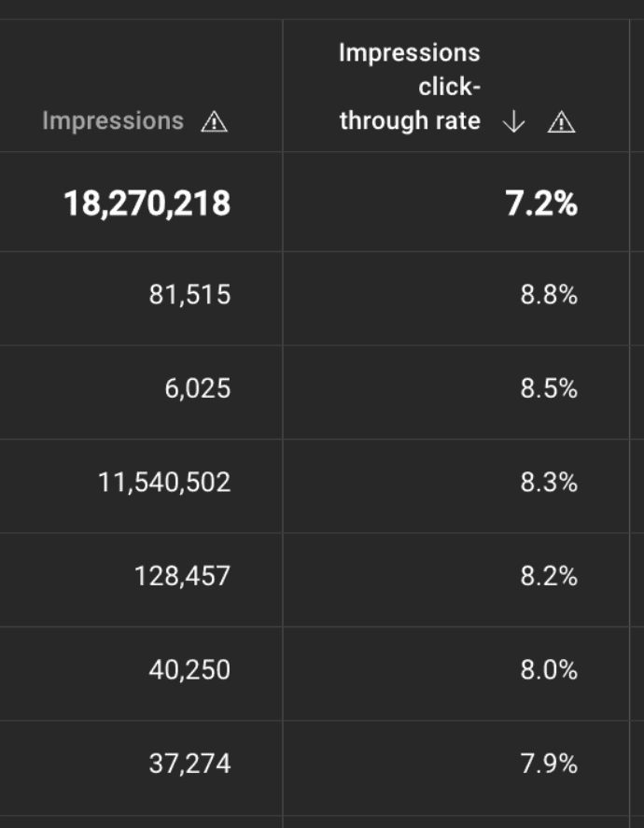Click the total impressions value 18,270,218
The width and height of the screenshot is (644, 828).
[147, 203]
